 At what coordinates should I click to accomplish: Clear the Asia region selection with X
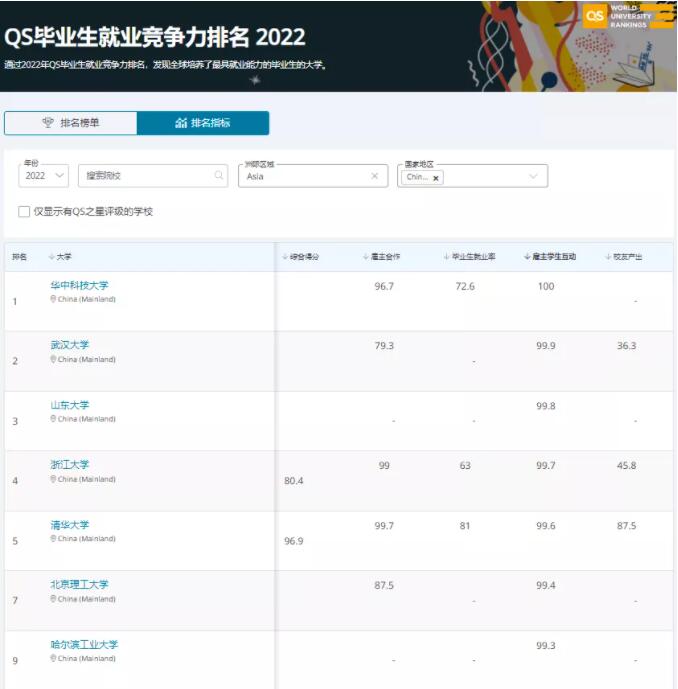(x=375, y=176)
